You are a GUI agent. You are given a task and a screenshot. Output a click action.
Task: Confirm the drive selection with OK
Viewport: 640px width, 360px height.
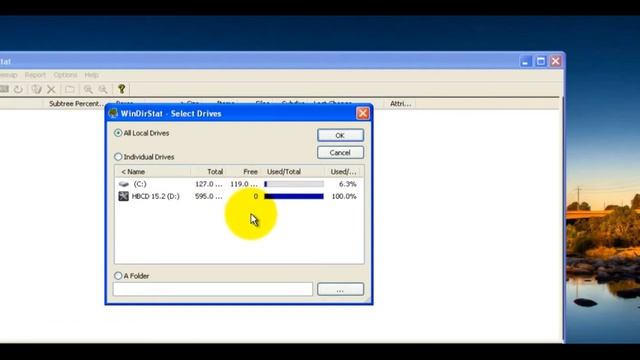tap(340, 135)
